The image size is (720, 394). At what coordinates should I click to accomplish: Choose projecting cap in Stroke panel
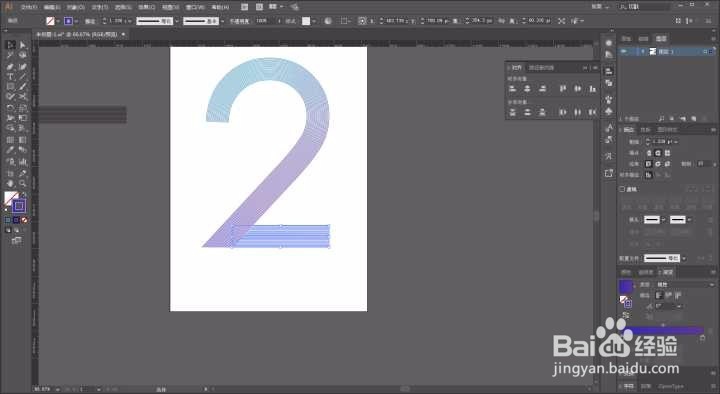click(667, 153)
